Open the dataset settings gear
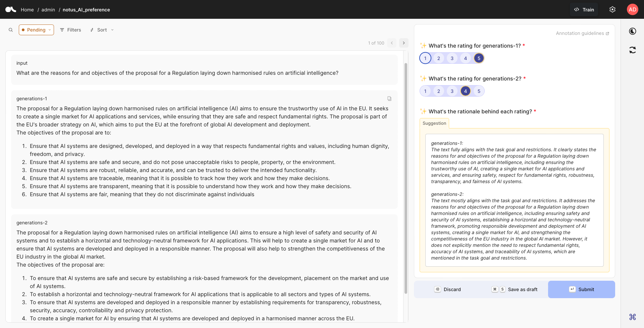The image size is (644, 328). point(612,9)
